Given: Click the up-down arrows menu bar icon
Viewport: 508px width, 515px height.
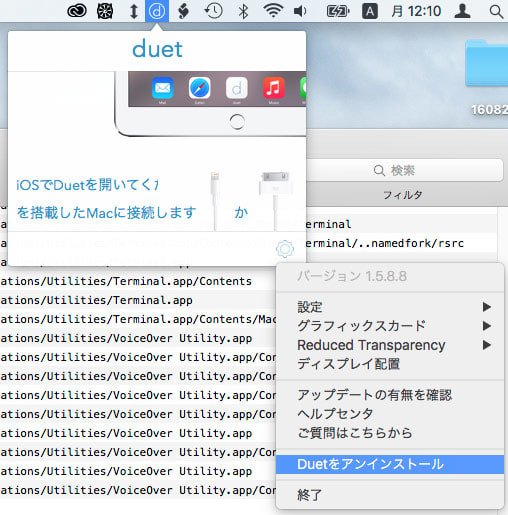Looking at the screenshot, I should (x=134, y=11).
